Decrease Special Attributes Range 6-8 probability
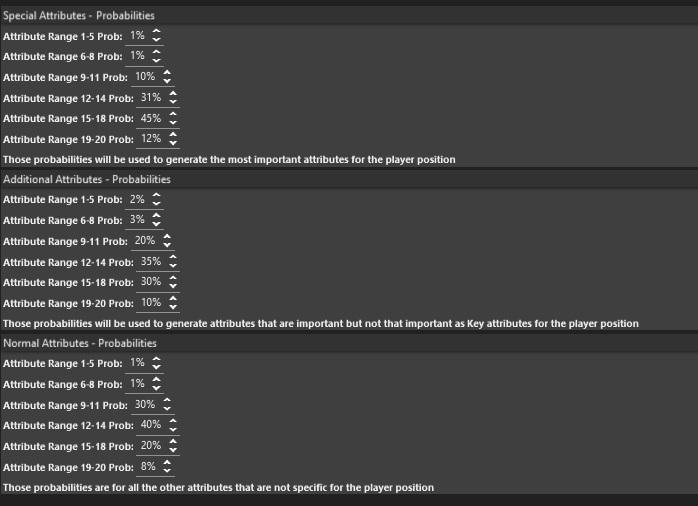Viewport: 698px width, 506px height. click(x=156, y=60)
